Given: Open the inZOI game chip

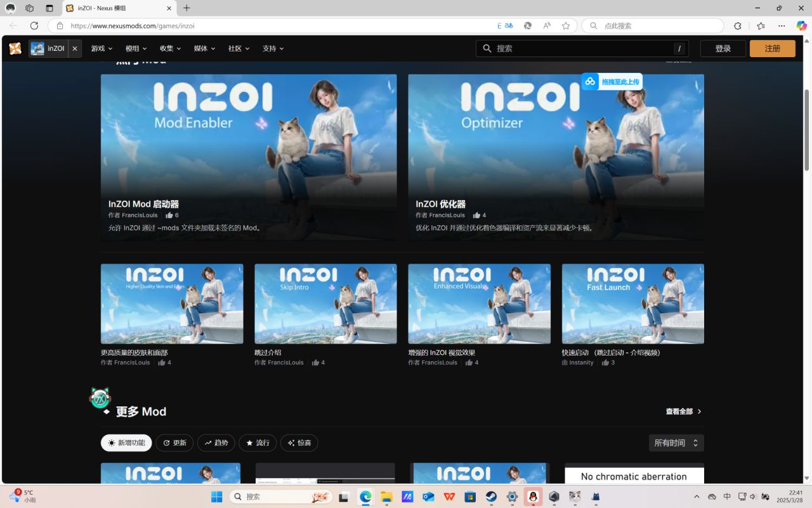Looking at the screenshot, I should pyautogui.click(x=48, y=48).
